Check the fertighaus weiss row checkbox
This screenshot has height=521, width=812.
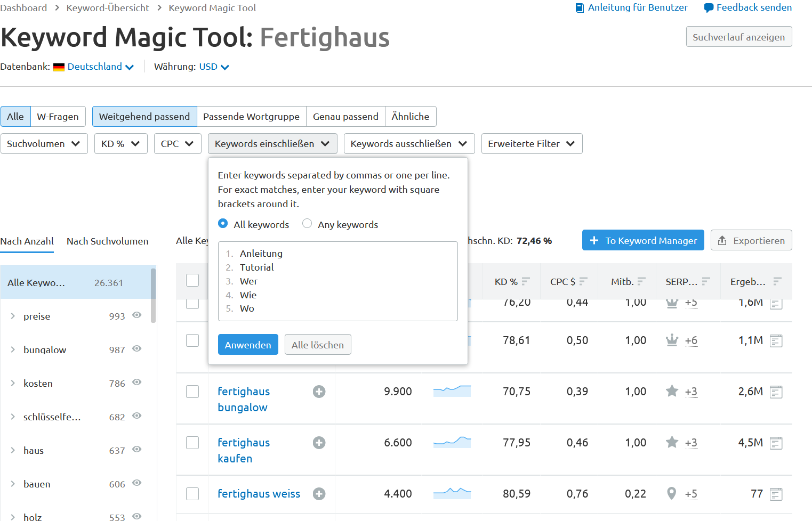point(192,494)
